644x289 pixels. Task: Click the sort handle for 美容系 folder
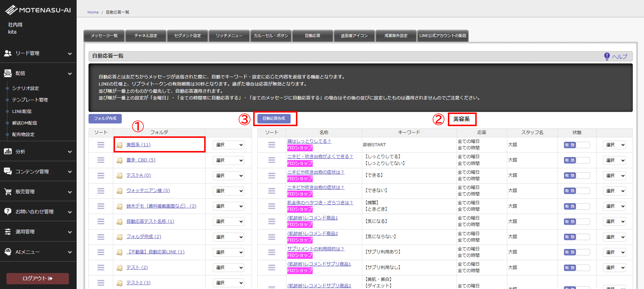pos(101,145)
